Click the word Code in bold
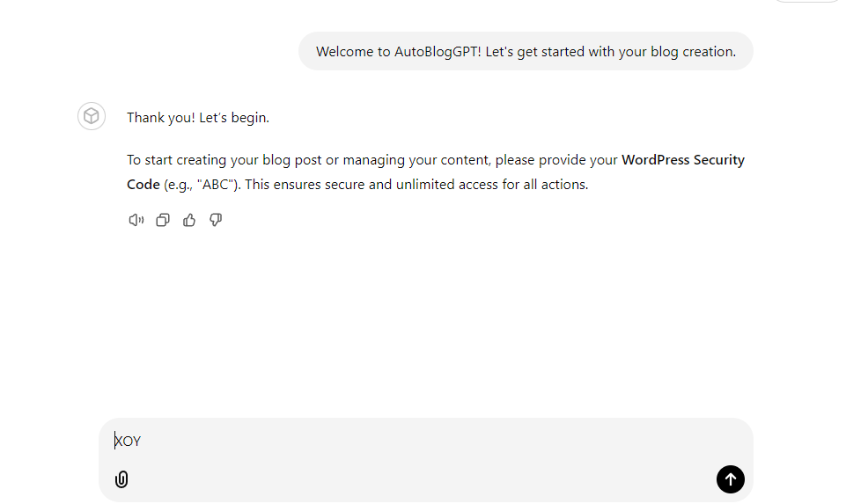Viewport: 846px width, 504px height. click(x=143, y=185)
